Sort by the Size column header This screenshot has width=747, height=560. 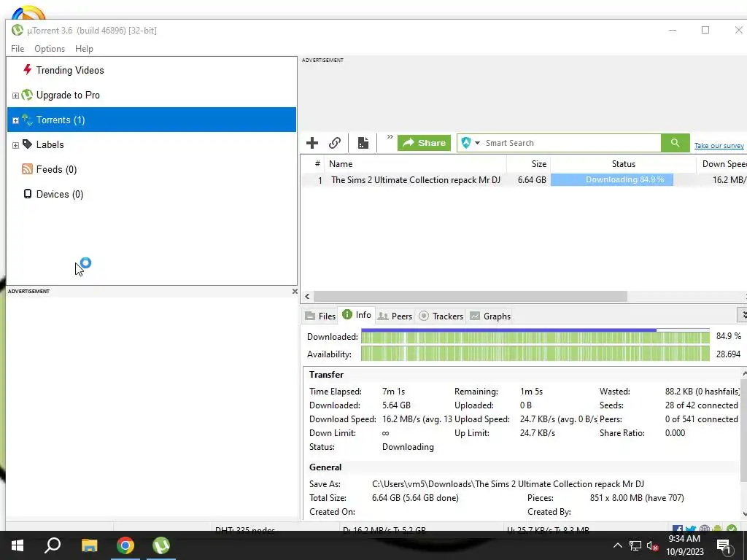coord(529,164)
